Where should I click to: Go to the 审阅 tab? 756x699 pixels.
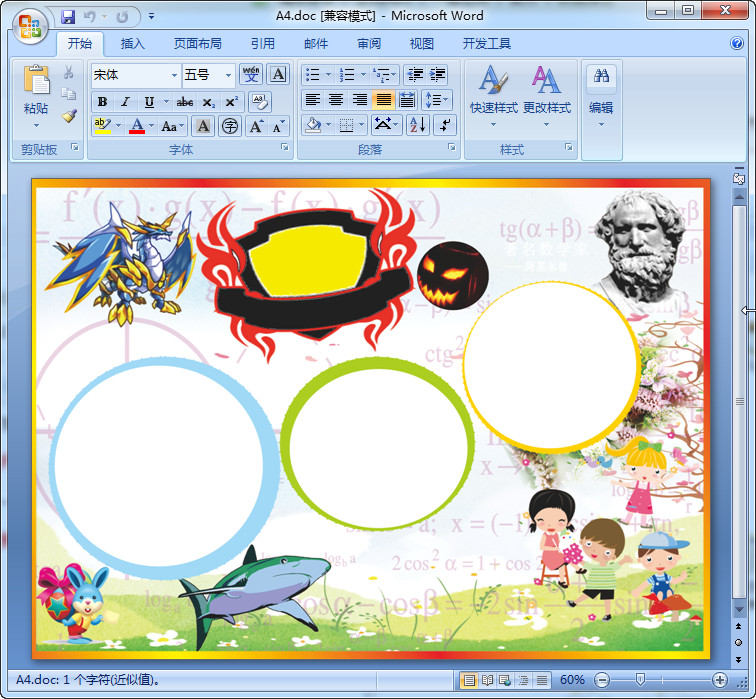[x=369, y=43]
